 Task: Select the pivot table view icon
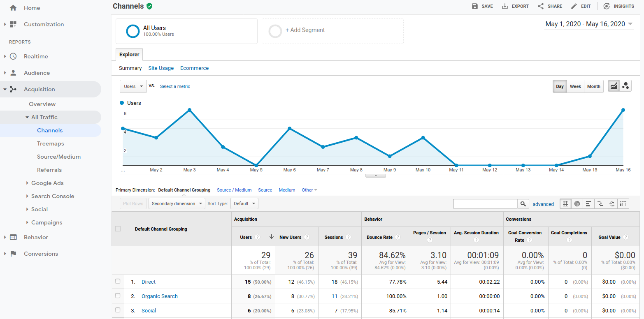pos(623,203)
